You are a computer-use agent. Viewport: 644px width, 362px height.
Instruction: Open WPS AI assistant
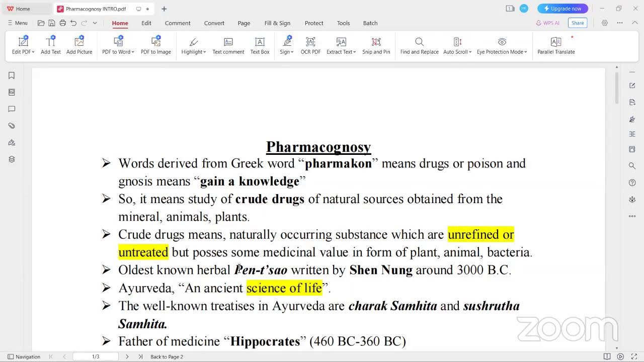pos(547,23)
